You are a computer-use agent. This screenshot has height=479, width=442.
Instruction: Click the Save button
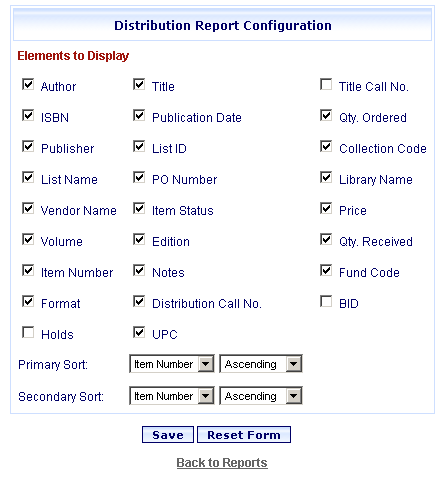tap(168, 435)
